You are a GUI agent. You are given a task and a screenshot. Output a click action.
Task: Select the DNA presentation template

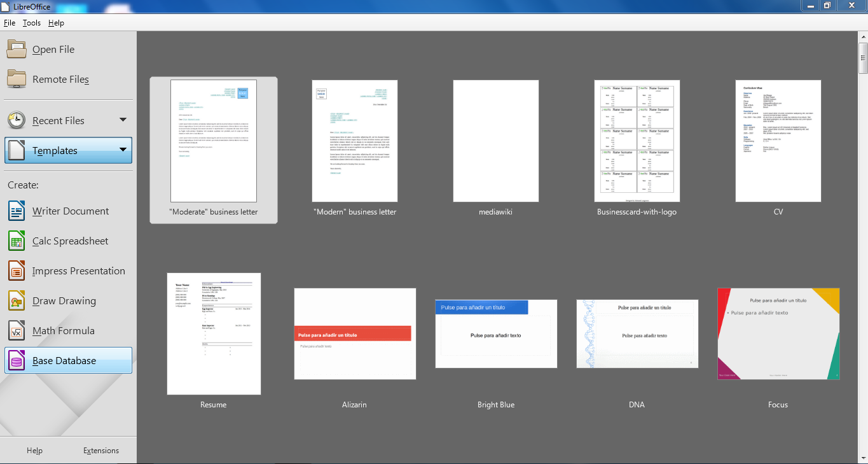pos(637,334)
